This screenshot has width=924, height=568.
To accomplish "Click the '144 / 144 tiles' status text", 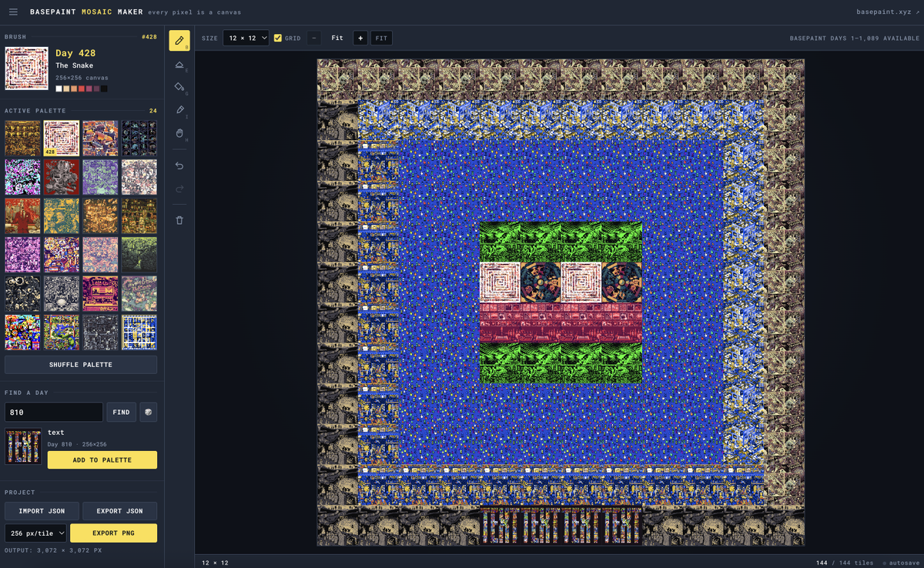I will click(845, 563).
